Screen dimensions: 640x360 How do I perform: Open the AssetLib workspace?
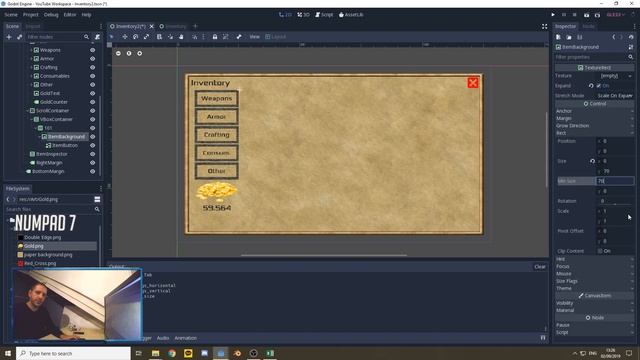351,15
